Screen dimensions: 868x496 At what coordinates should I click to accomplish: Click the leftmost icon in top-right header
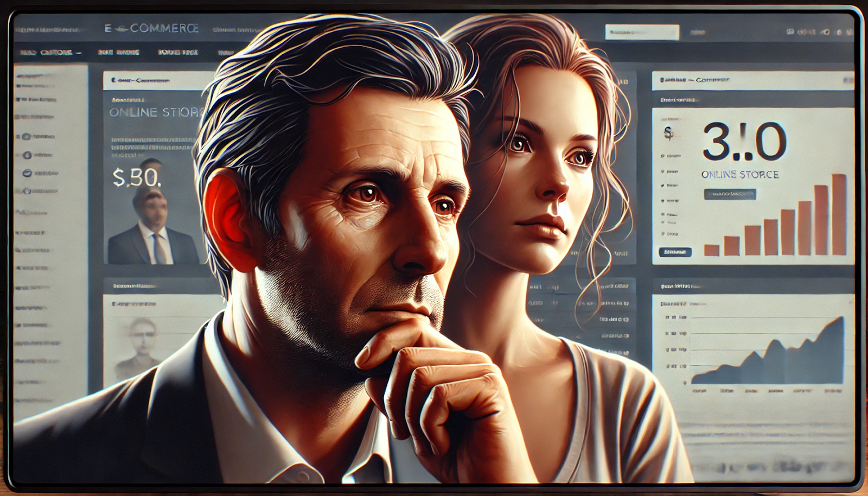[791, 32]
